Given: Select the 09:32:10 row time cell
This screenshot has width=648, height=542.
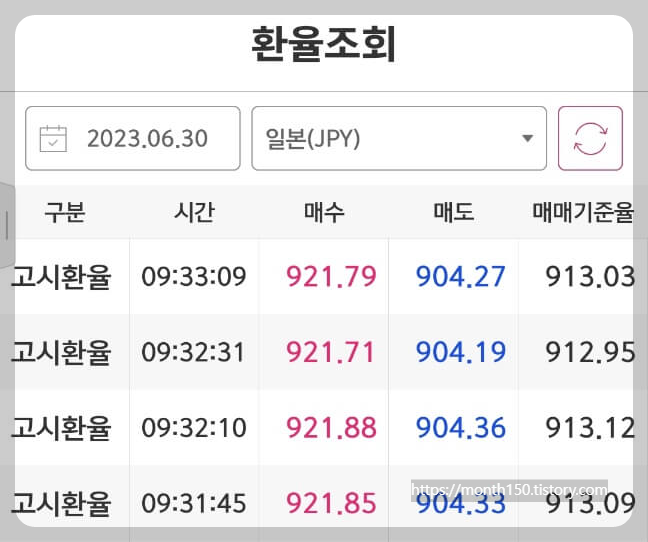Looking at the screenshot, I should coord(194,428).
